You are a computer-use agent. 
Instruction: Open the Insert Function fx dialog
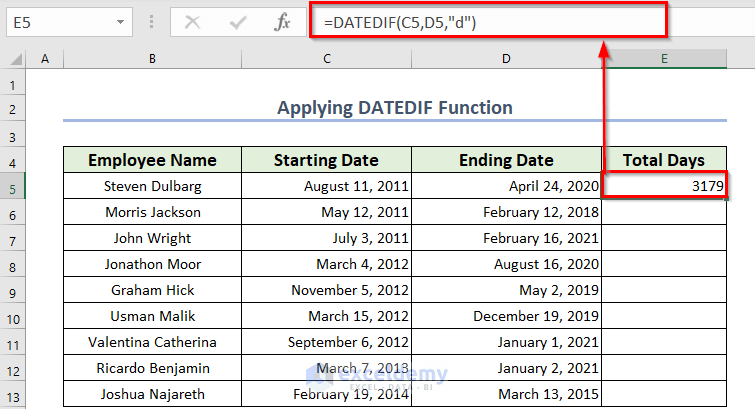(282, 20)
